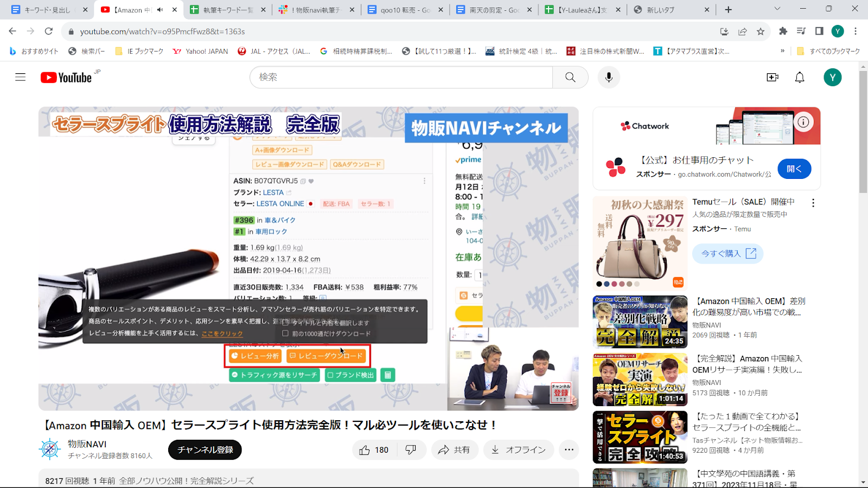Open YouTube account avatar menu
The image size is (868, 488).
click(x=833, y=77)
